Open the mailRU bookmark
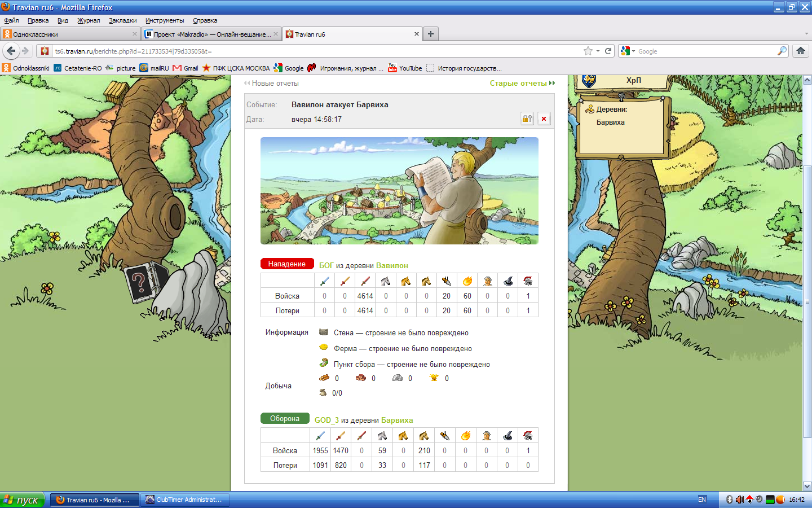The height and width of the screenshot is (508, 812). [155, 68]
